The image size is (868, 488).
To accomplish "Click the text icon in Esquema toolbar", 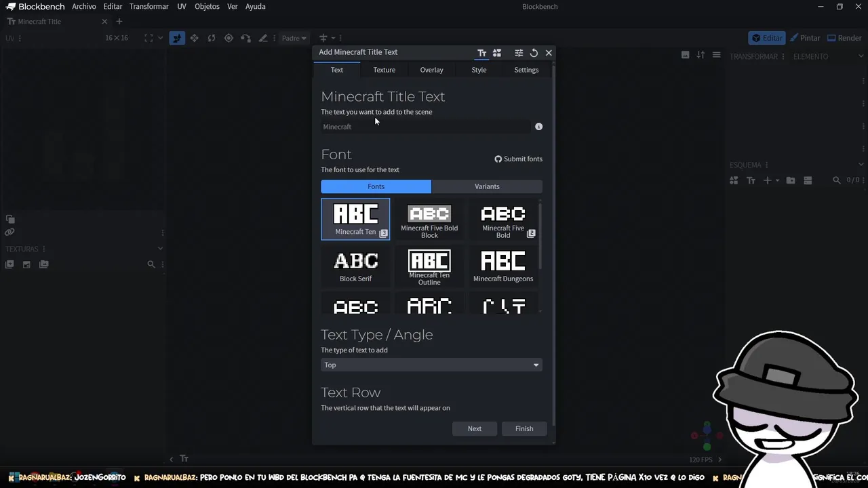I will point(751,180).
